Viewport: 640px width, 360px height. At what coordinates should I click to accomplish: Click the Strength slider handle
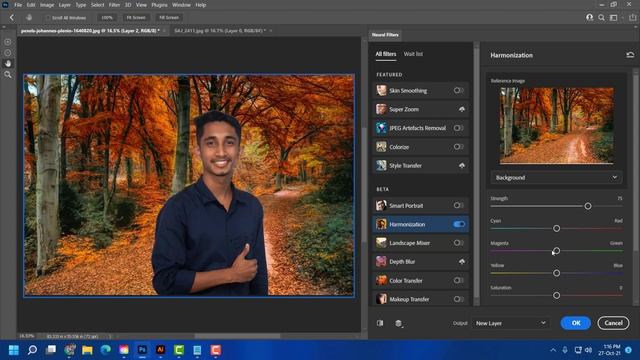[588, 206]
